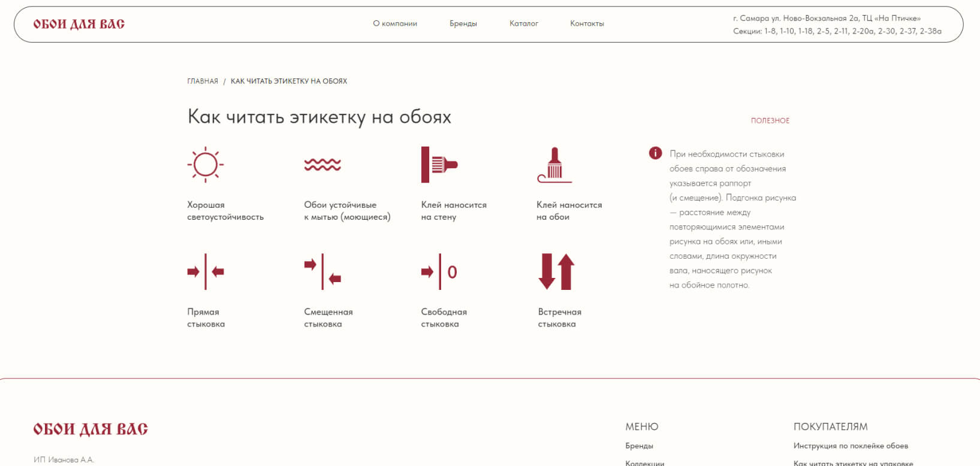Click the label «Свободная стыковка»
980x466 pixels.
pyautogui.click(x=444, y=318)
